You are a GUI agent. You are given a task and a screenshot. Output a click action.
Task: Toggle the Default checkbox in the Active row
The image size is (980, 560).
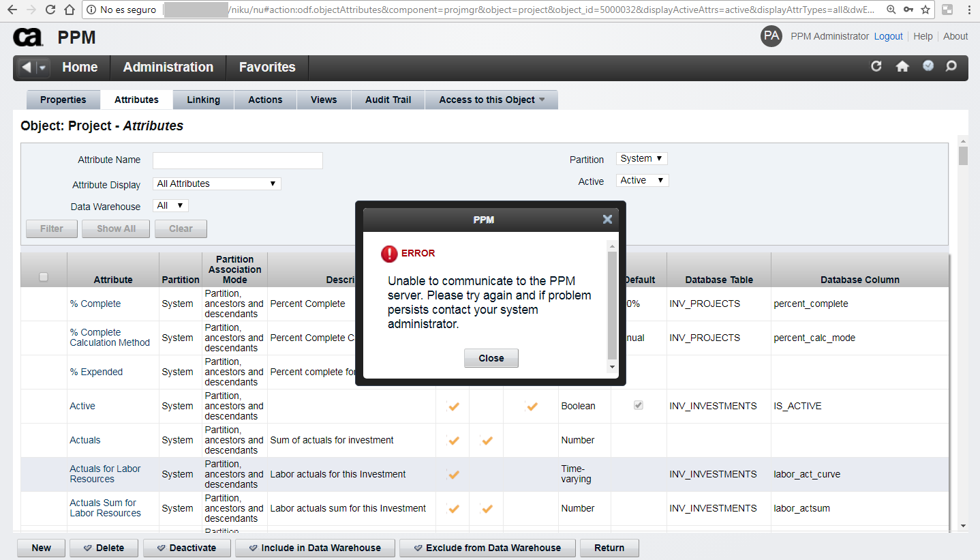click(639, 405)
